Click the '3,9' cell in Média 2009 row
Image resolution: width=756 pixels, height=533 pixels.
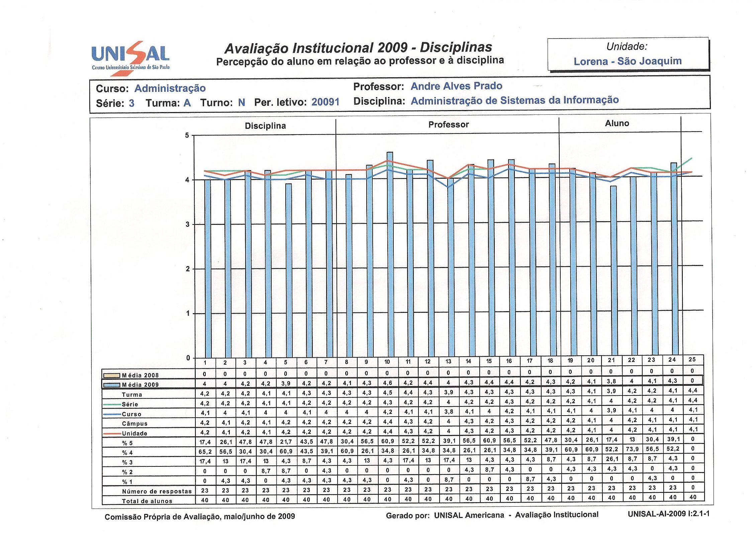286,383
